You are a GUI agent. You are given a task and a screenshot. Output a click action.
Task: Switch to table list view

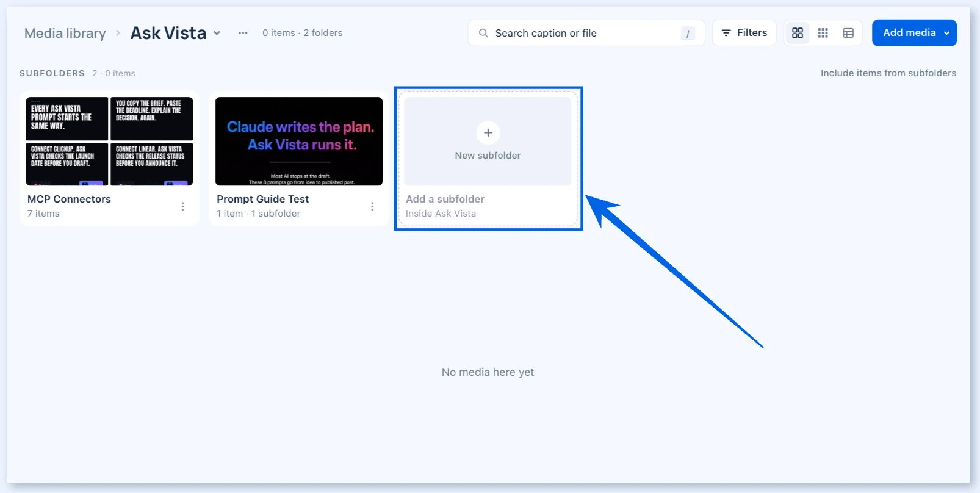848,33
